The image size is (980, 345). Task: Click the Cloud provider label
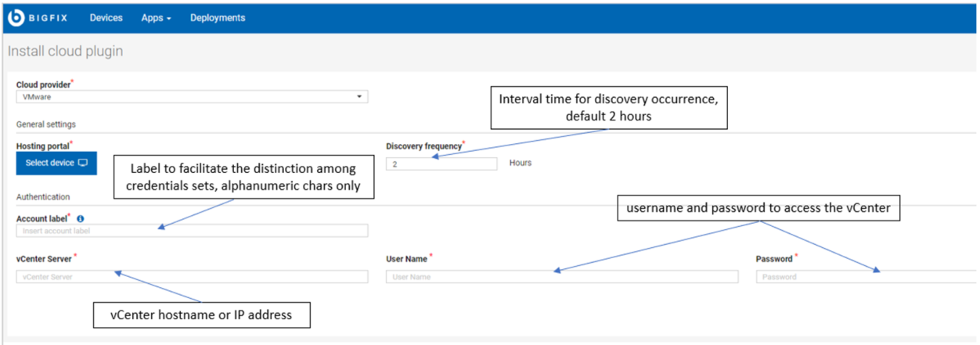45,84
